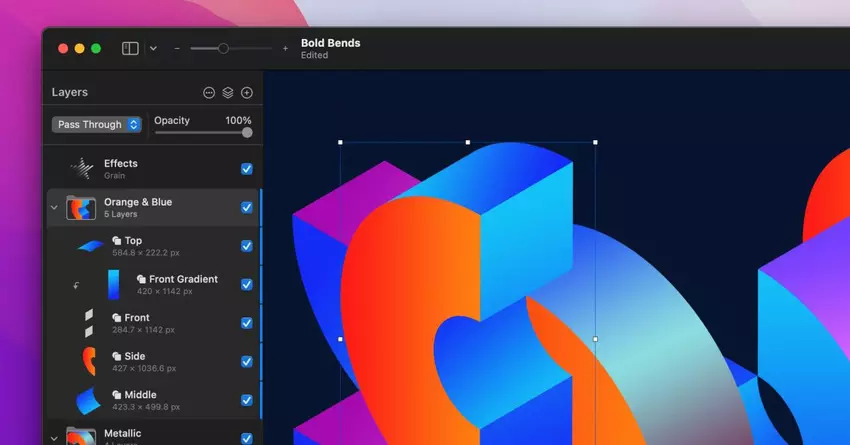Open the Pass Through blend mode dropdown

click(x=97, y=125)
